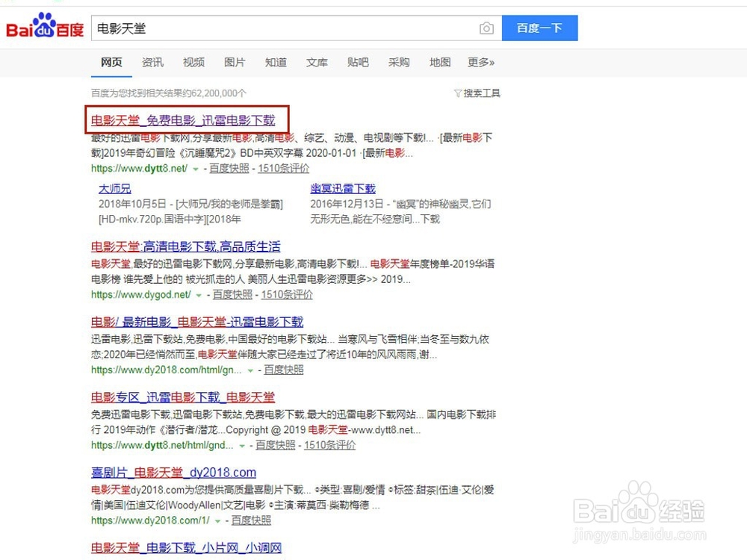Click the https://www.dy2018.com/1/ URL
Screen dimensions: 747x560
[150, 520]
